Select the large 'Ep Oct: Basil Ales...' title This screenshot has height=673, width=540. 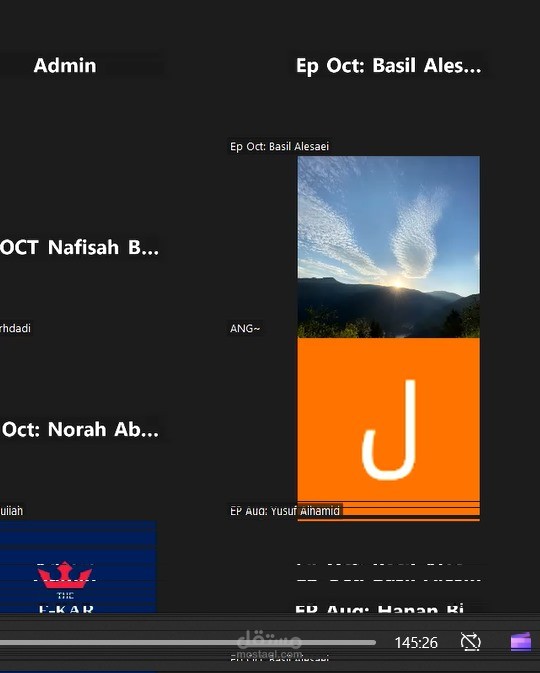tap(388, 66)
